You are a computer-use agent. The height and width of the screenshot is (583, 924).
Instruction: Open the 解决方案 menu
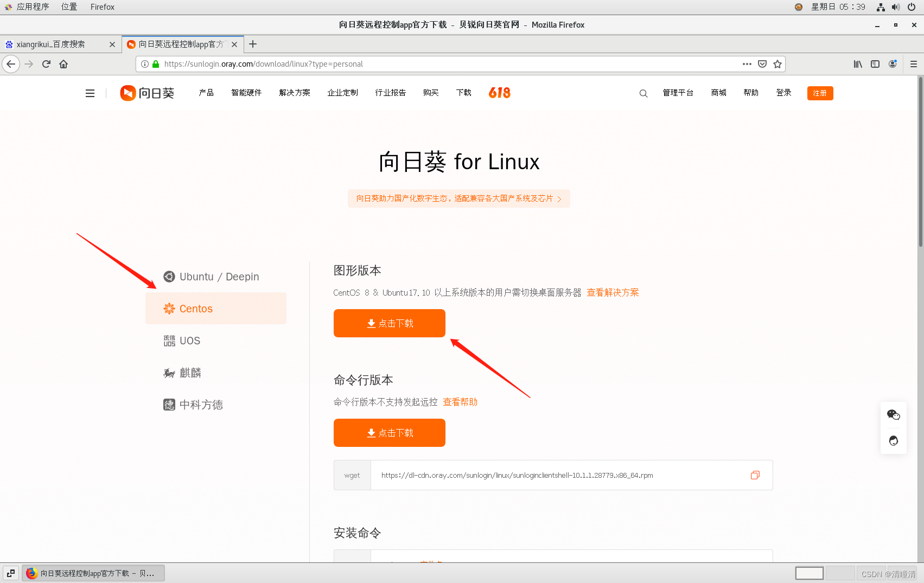[295, 93]
